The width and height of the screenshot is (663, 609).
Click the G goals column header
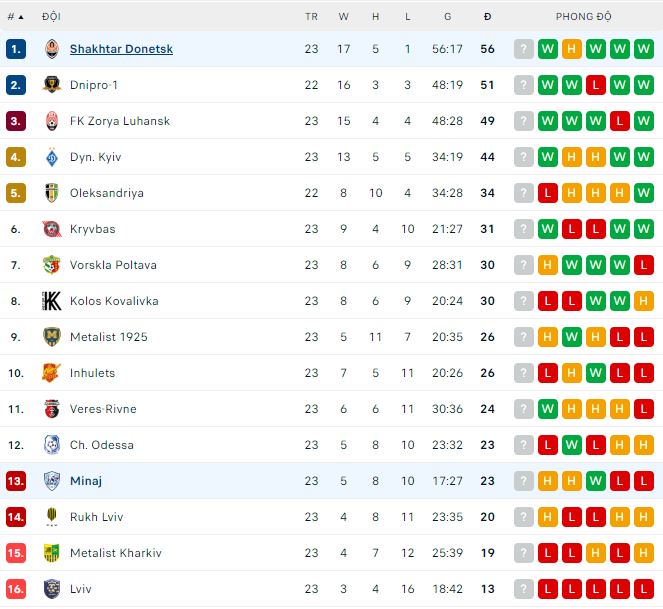click(447, 17)
